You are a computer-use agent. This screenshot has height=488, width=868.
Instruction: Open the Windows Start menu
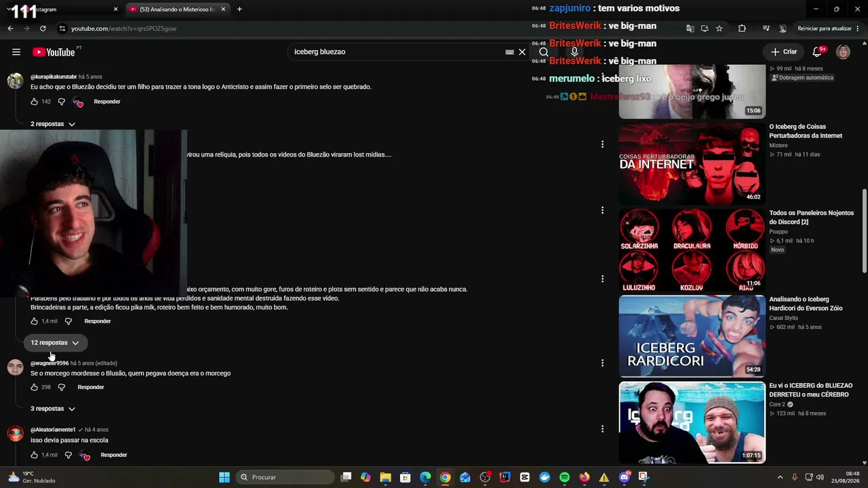(224, 477)
